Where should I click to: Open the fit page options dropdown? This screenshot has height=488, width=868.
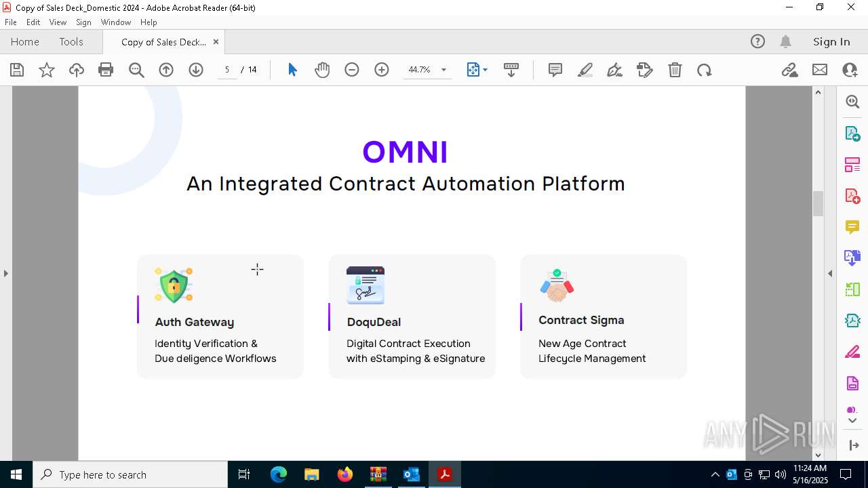(477, 70)
